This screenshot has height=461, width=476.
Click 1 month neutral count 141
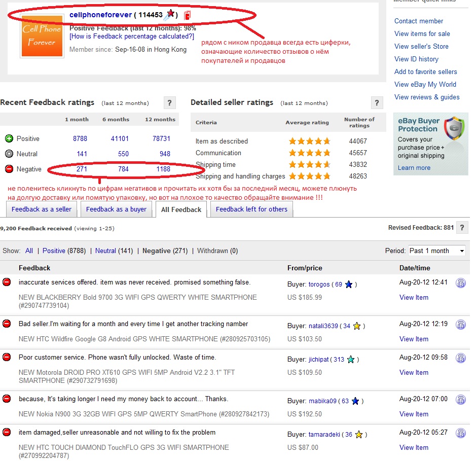pyautogui.click(x=82, y=154)
